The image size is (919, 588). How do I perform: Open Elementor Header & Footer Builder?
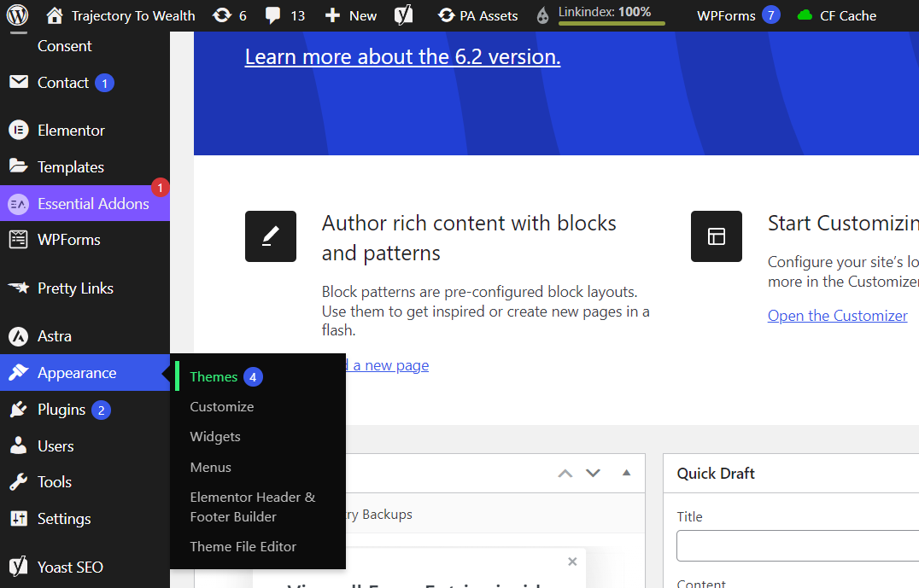pos(253,507)
